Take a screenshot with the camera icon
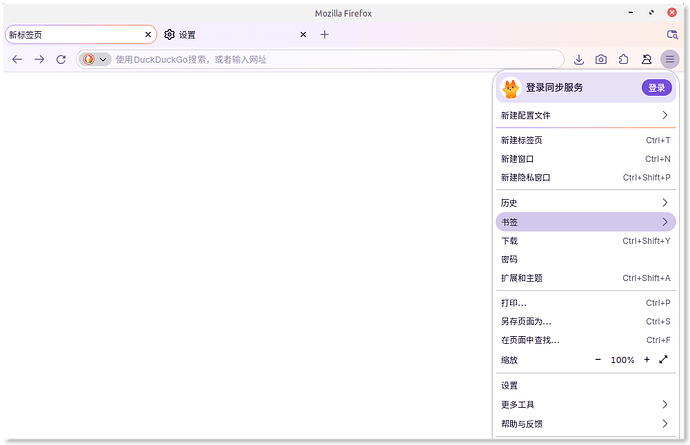 601,59
